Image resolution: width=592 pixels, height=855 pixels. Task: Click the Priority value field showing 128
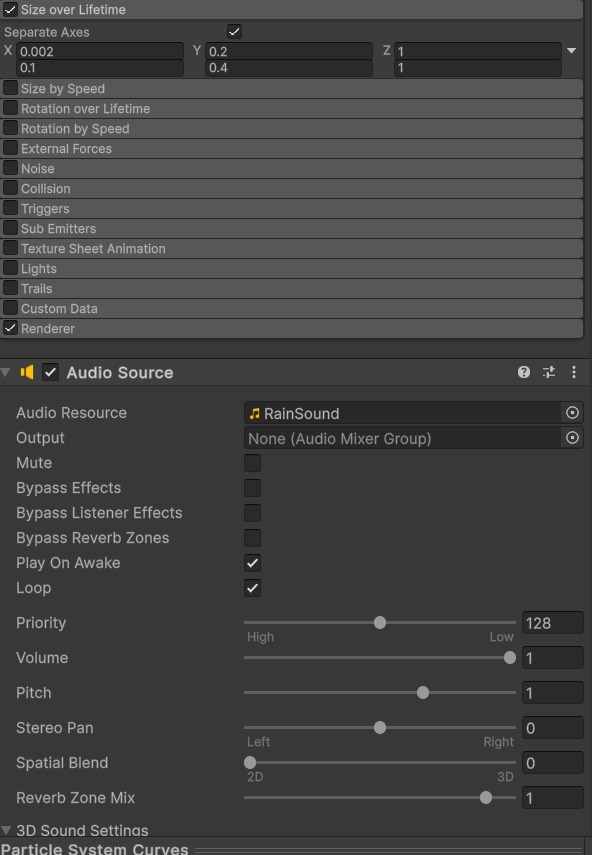point(553,623)
